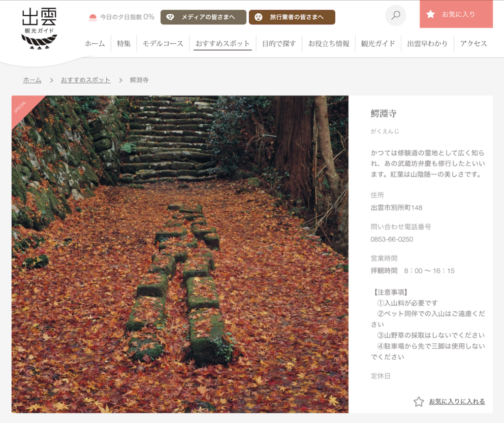Click the sunset index sun icon
Screen dimensions: 504x423
pyautogui.click(x=93, y=17)
